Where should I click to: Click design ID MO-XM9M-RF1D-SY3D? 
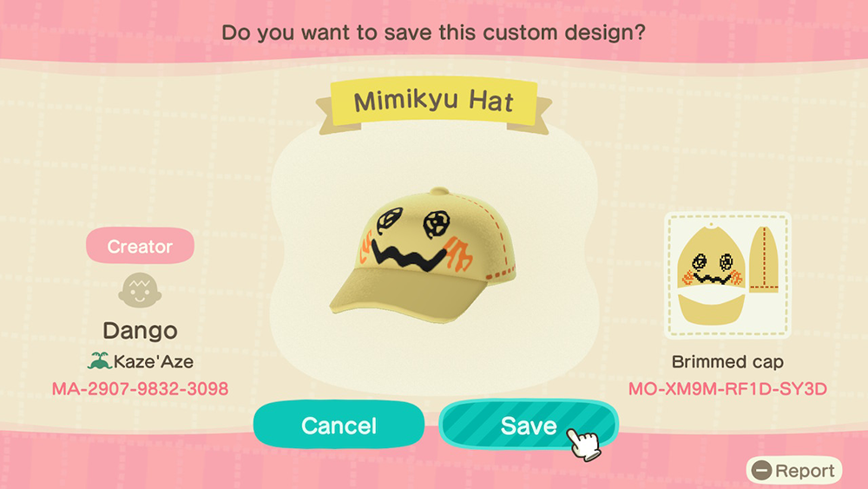click(x=727, y=389)
